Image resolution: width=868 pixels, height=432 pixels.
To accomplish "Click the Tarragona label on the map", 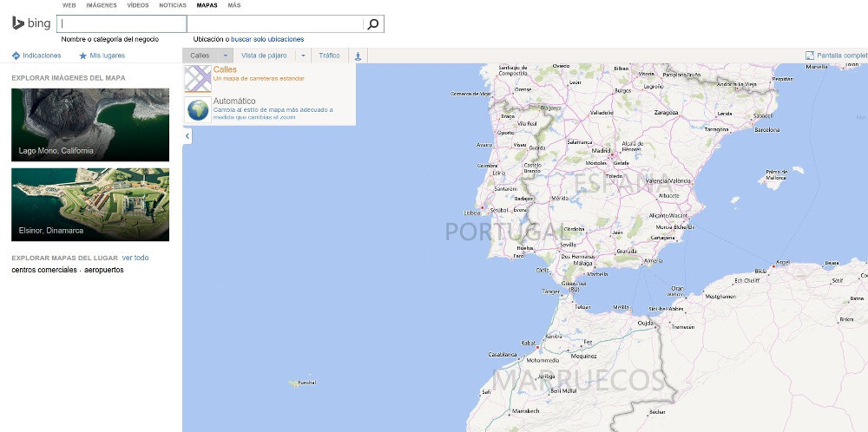I will [x=716, y=129].
